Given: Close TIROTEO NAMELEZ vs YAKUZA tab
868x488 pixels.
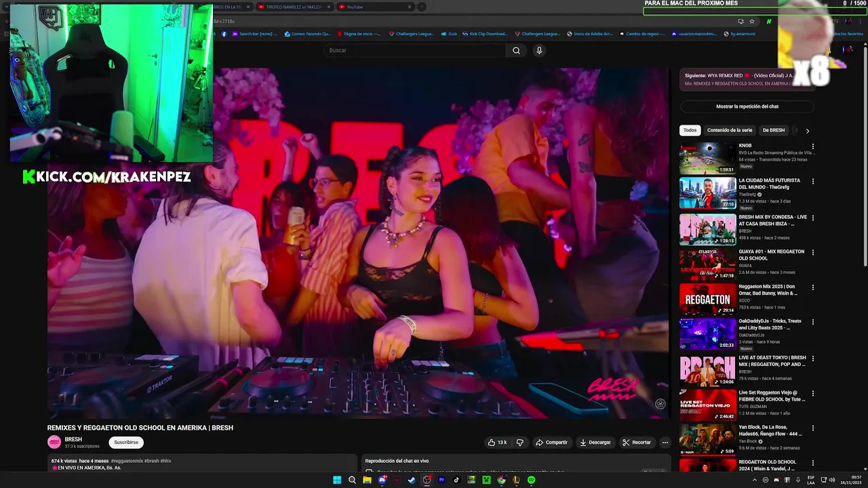Looking at the screenshot, I should click(329, 7).
